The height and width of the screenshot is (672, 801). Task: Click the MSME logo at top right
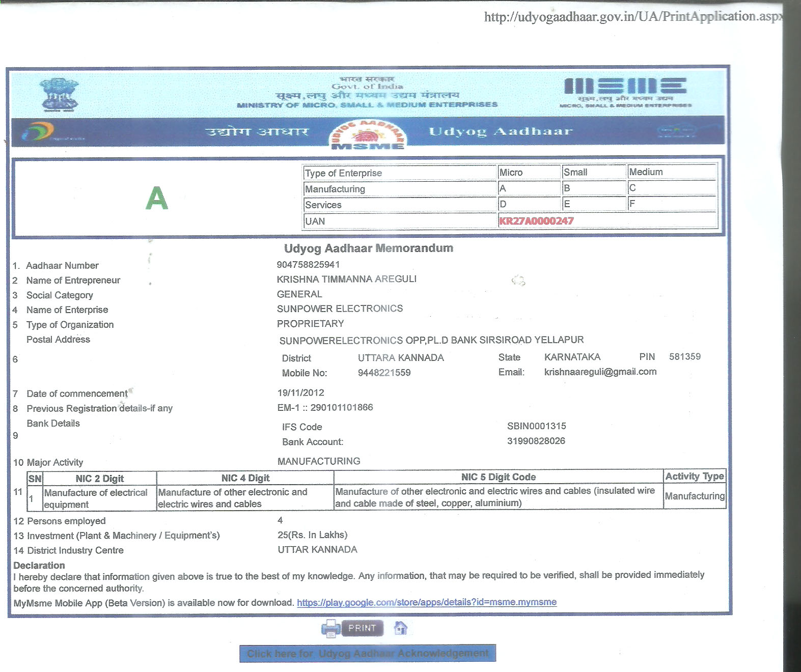click(625, 91)
